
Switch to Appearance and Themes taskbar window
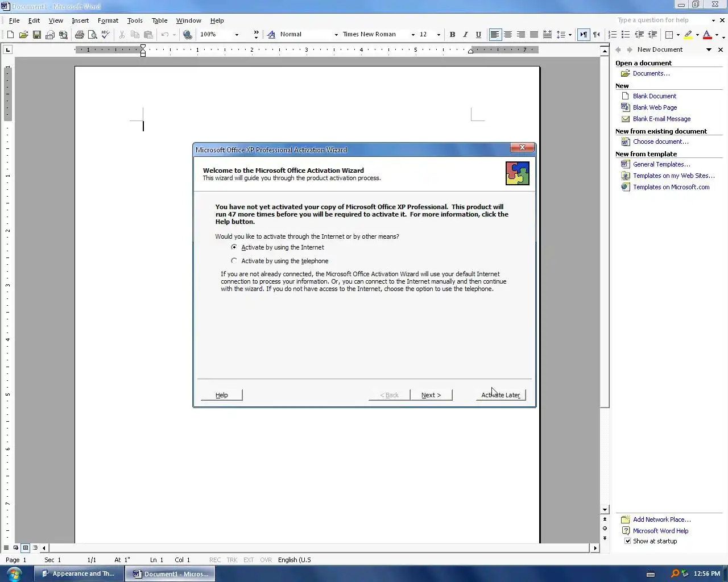pyautogui.click(x=78, y=573)
